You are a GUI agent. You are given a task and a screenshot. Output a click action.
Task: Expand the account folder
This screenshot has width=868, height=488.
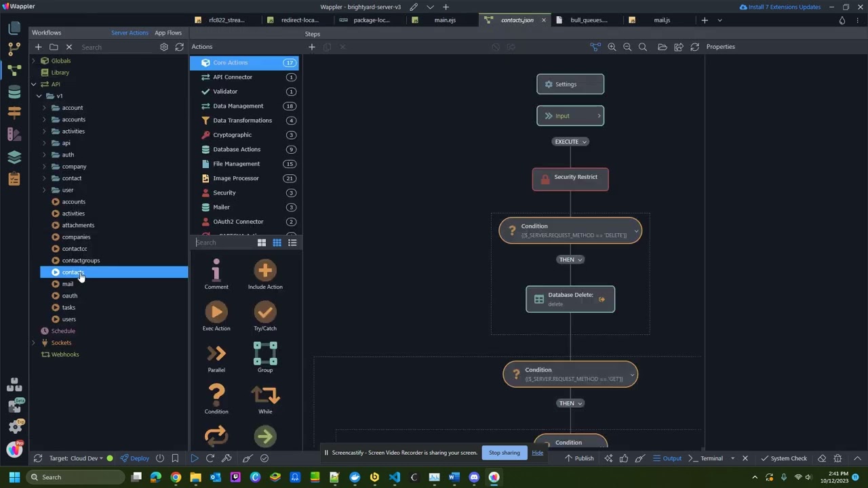pos(44,108)
